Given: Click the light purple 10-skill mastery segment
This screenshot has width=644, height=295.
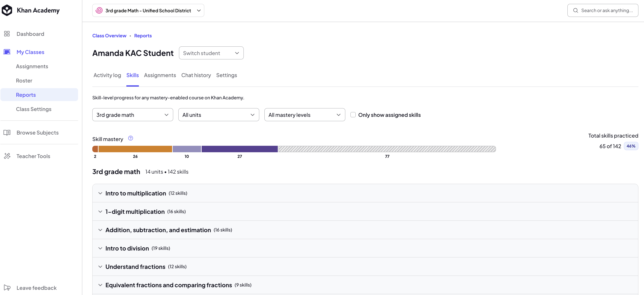Looking at the screenshot, I should click(187, 149).
